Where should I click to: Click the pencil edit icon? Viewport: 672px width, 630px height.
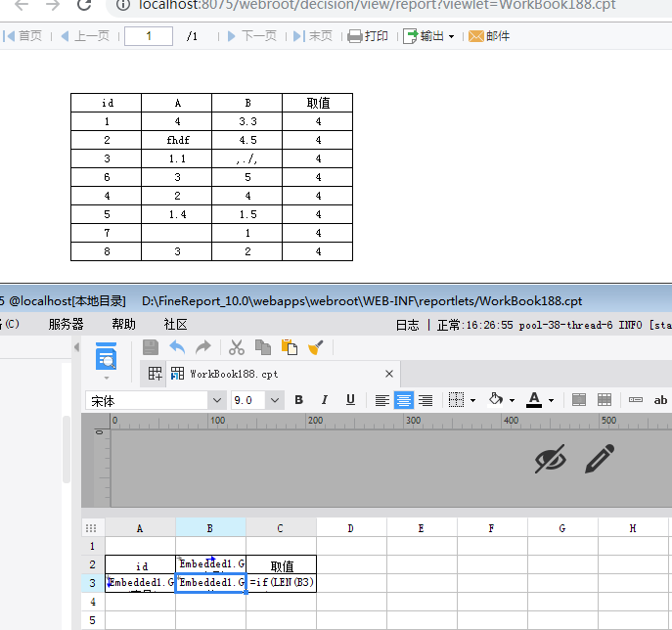tap(600, 459)
